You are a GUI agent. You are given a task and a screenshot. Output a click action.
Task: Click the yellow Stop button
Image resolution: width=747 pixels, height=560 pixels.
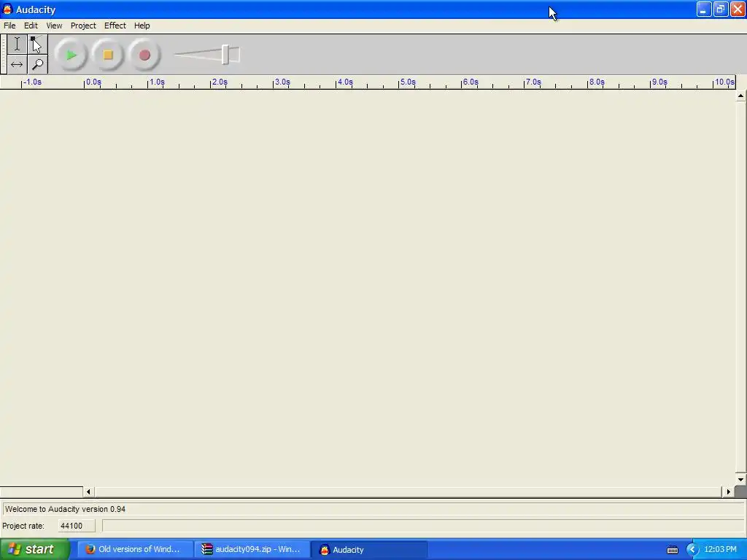tap(108, 55)
